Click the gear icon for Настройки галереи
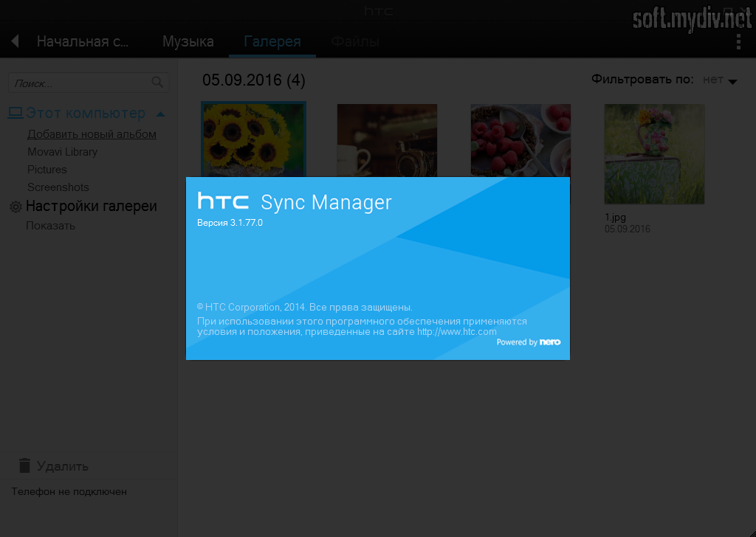The image size is (756, 537). 16,207
